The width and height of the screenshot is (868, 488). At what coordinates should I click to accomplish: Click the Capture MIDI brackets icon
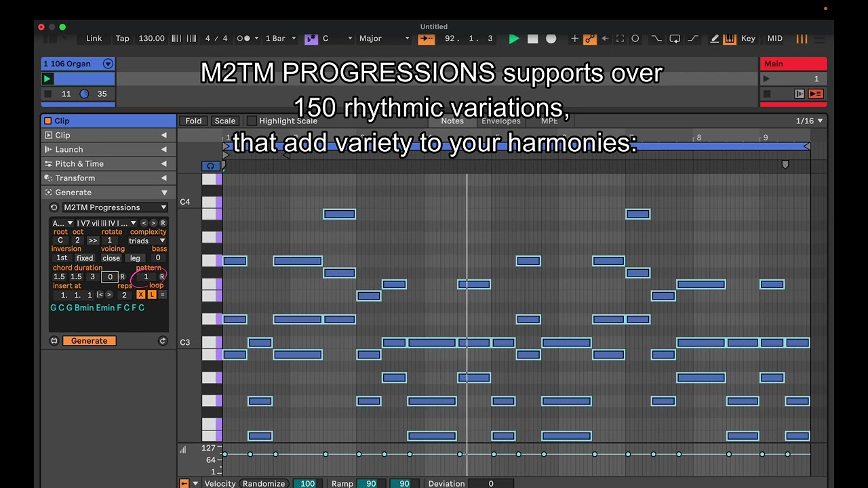pyautogui.click(x=620, y=39)
